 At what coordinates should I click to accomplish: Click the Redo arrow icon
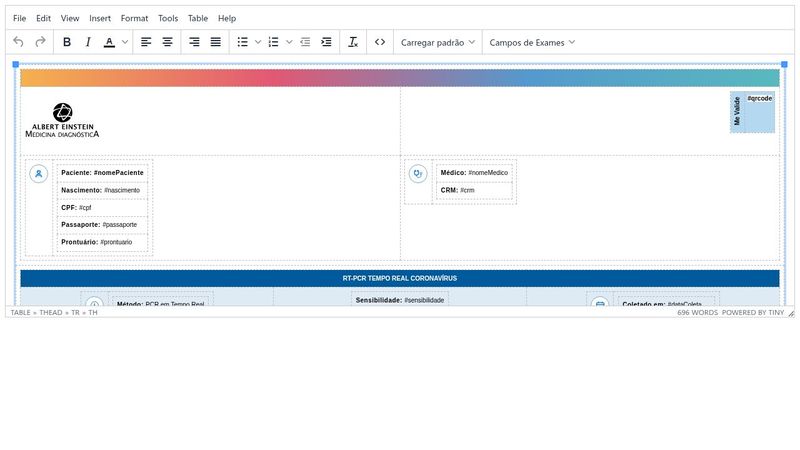click(x=40, y=42)
